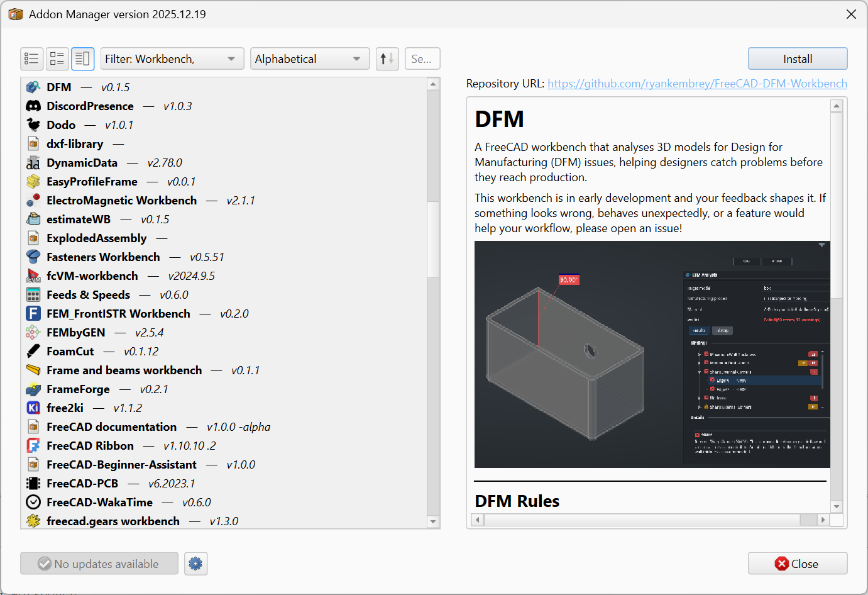Switch to expanded list view
This screenshot has height=595, width=868.
point(57,59)
